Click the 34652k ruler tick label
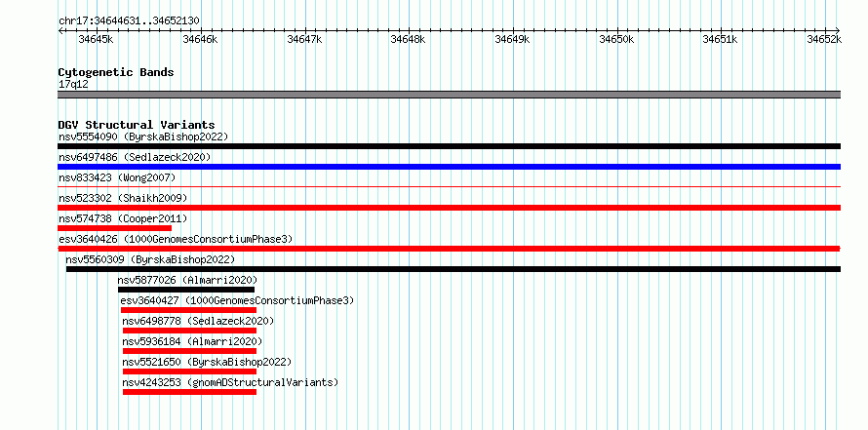868x430 pixels. click(824, 39)
